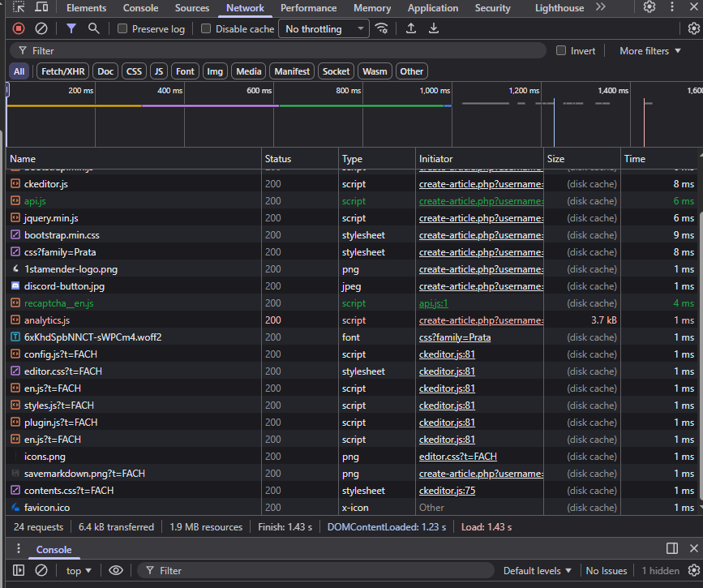This screenshot has height=588, width=703.
Task: Import HAR file upload icon
Action: pyautogui.click(x=411, y=28)
